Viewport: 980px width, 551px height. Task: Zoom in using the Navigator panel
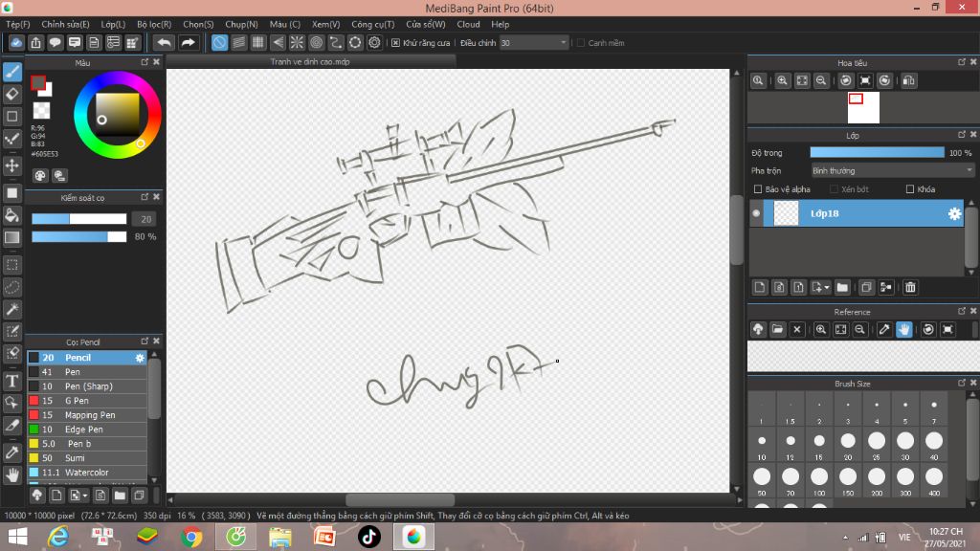click(783, 81)
